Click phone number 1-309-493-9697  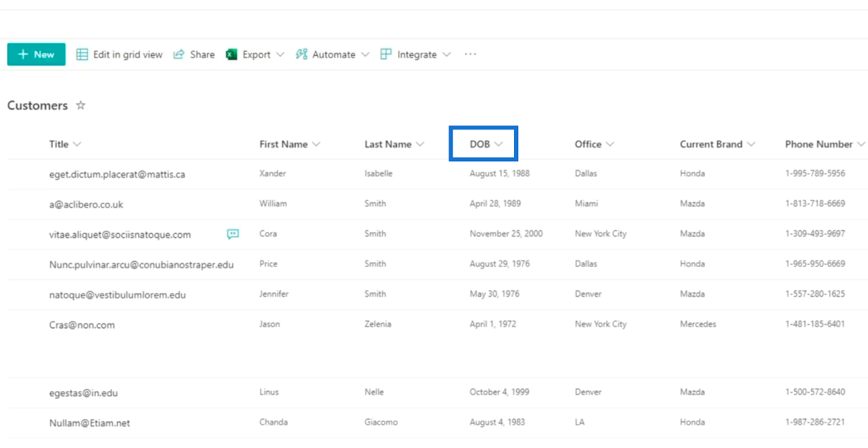(x=815, y=234)
